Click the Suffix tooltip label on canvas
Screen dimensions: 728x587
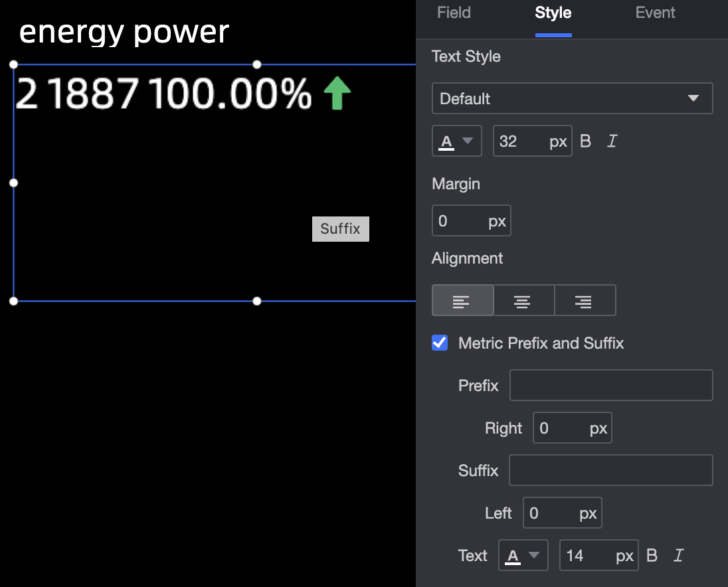pyautogui.click(x=340, y=229)
